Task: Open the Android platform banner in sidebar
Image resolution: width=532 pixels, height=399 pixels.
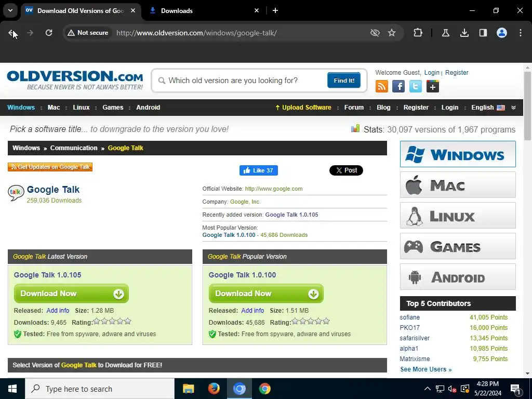Action: point(458,277)
